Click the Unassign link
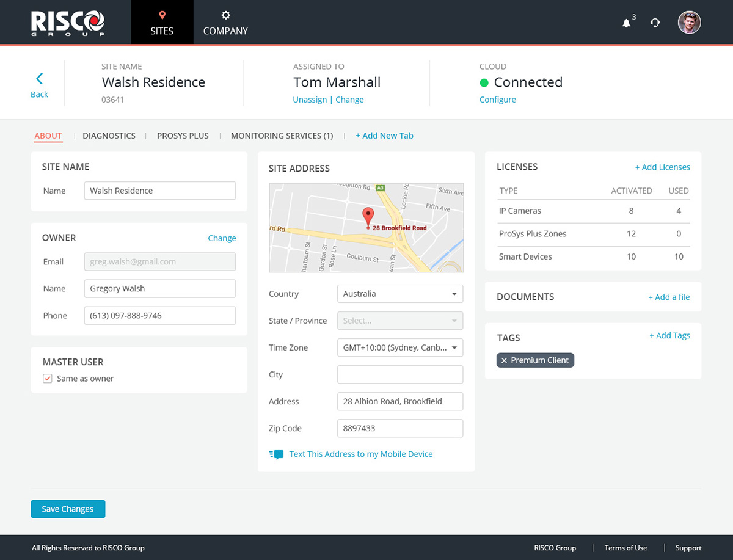The height and width of the screenshot is (560, 733). 310,100
